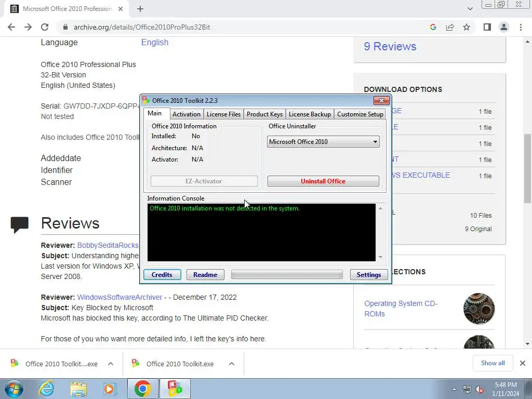Switch to Chrome in the taskbar

pyautogui.click(x=143, y=389)
